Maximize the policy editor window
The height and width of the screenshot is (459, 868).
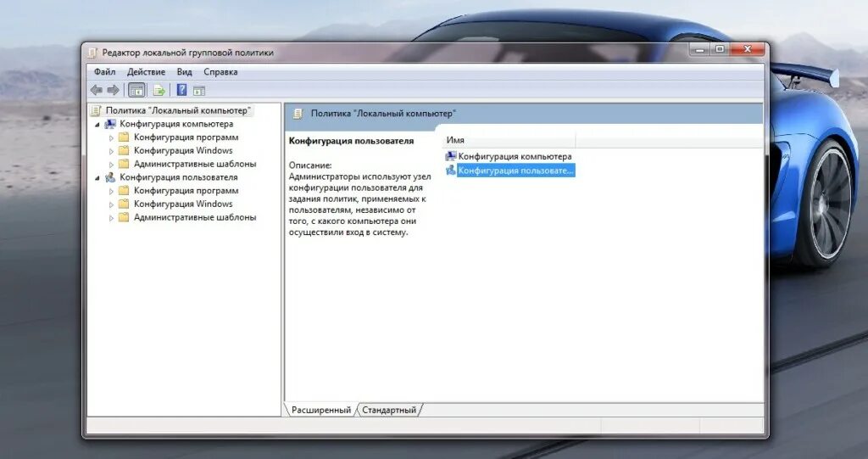click(x=720, y=50)
